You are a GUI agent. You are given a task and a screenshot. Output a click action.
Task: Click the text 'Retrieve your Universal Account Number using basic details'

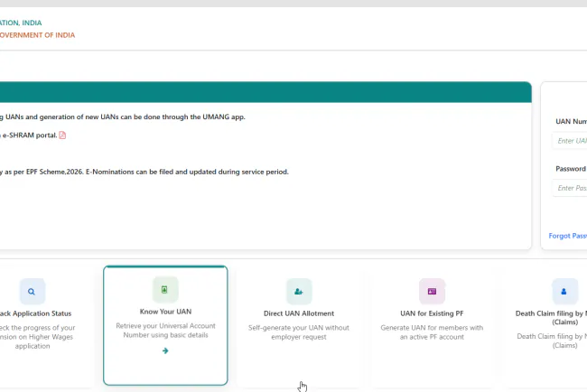(x=165, y=331)
